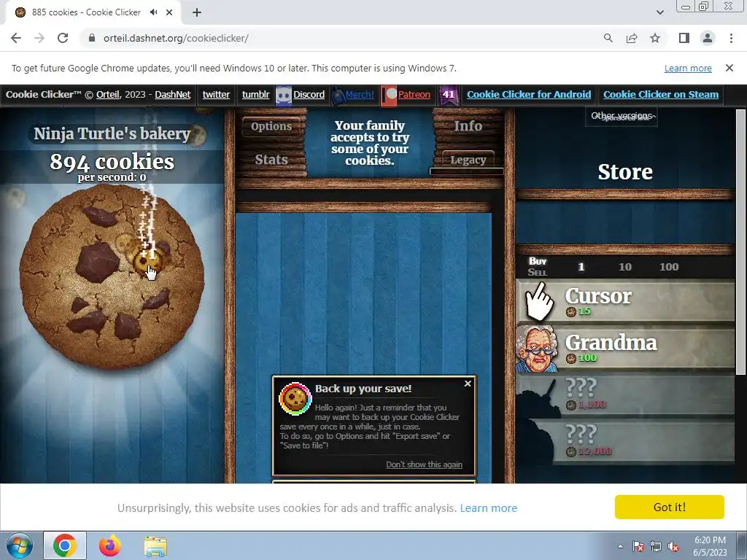Set purchase amount to 10
This screenshot has height=560, width=747.
coord(625,267)
